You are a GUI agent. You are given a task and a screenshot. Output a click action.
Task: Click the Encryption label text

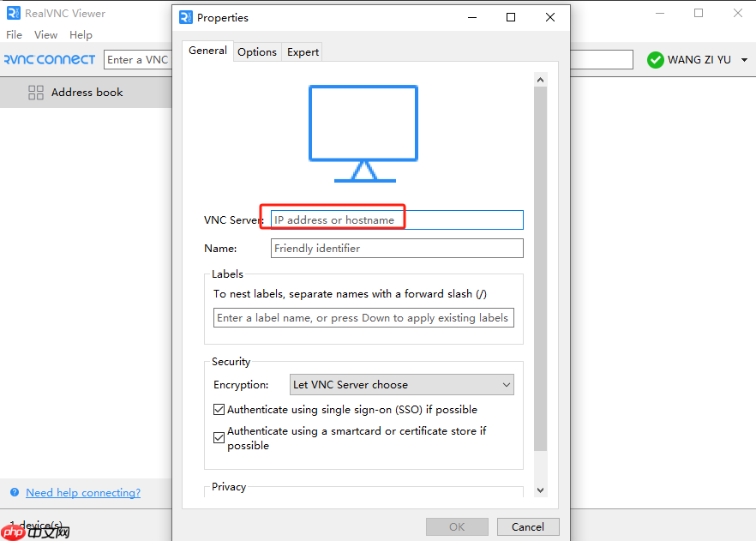(x=241, y=385)
